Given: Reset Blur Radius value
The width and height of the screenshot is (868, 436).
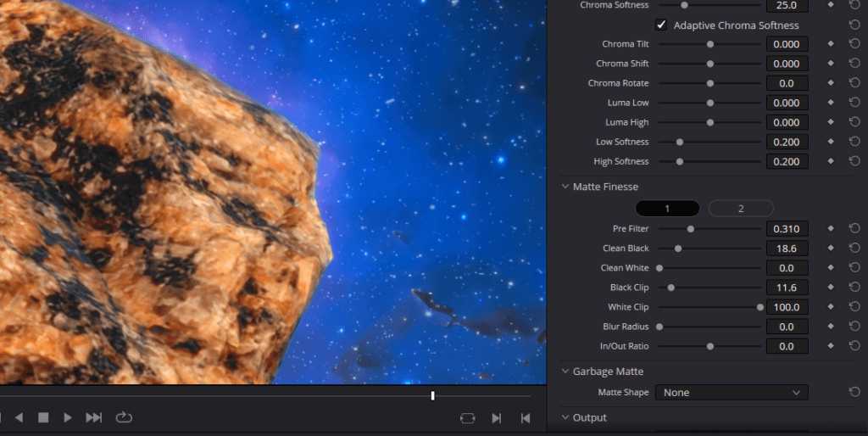Looking at the screenshot, I should (x=854, y=327).
